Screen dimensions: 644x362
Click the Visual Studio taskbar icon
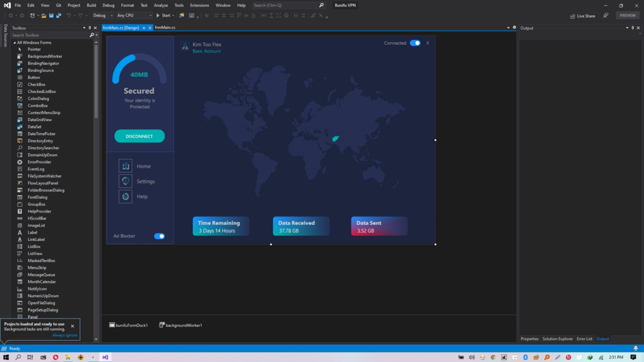click(x=105, y=357)
